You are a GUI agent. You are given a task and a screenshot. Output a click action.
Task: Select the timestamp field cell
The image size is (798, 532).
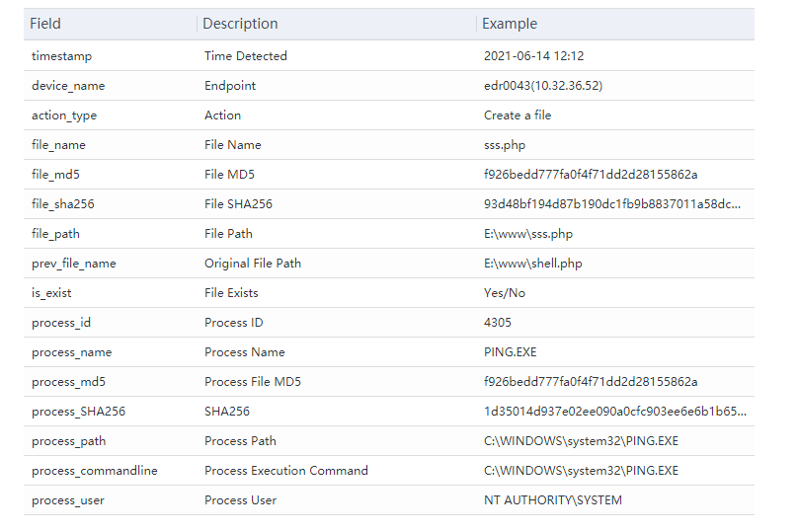[61, 56]
